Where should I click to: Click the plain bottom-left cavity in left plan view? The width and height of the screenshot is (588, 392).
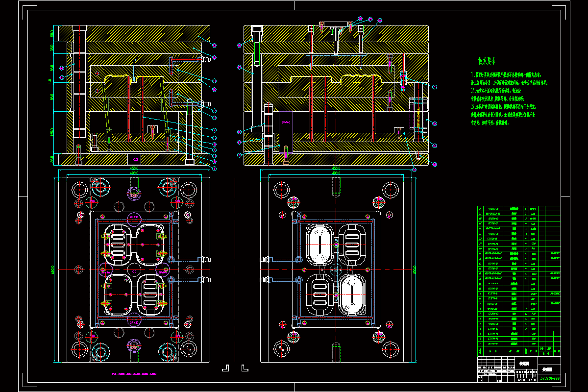tap(117, 295)
